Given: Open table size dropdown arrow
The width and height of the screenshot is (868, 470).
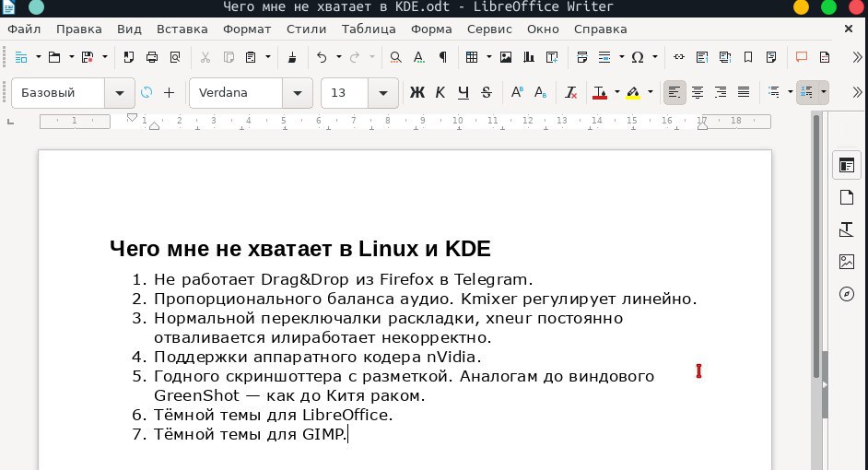Looking at the screenshot, I should [488, 57].
